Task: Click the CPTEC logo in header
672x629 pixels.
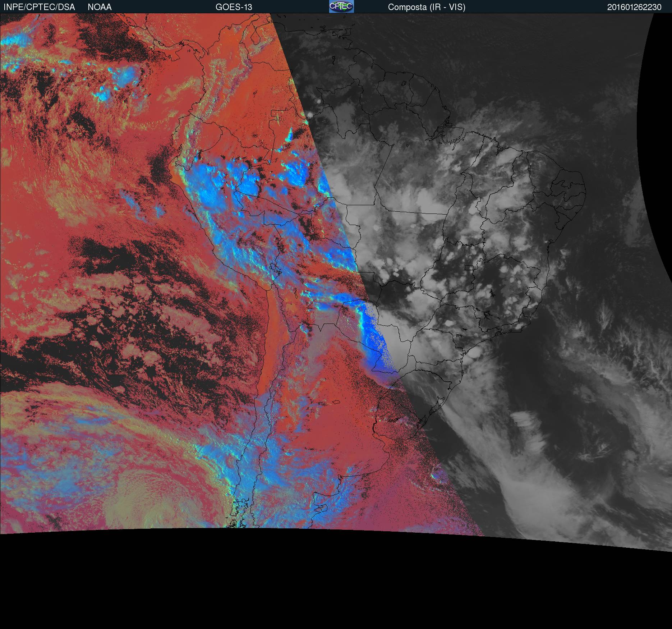Action: pos(341,6)
